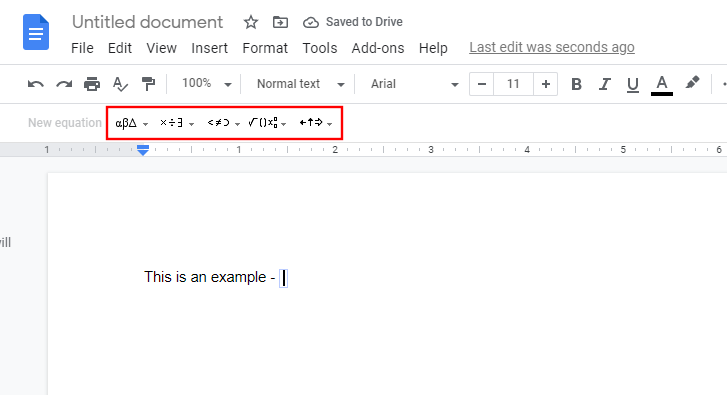
Task: Click the Undo arrow icon
Action: pyautogui.click(x=36, y=84)
